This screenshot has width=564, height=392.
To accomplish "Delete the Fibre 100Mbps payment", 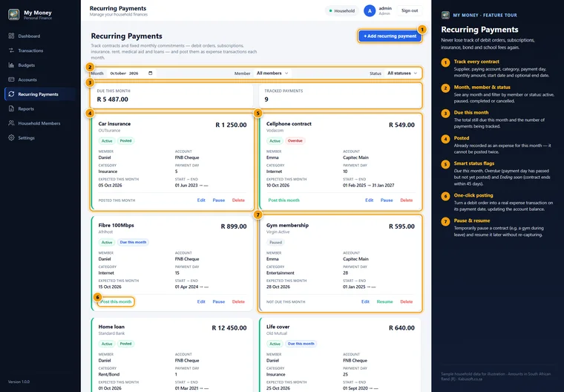I will [238, 301].
